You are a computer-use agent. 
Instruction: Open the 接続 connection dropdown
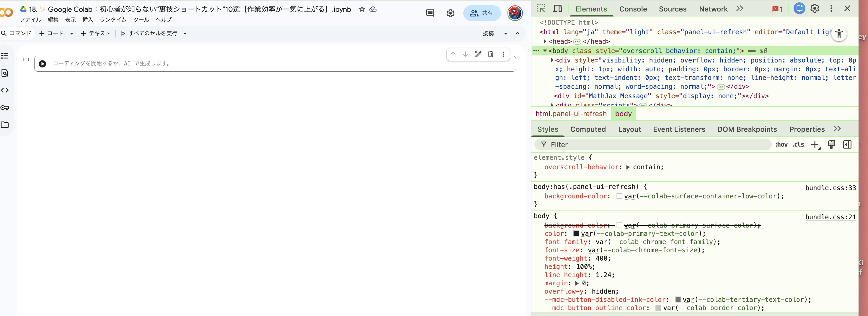[505, 33]
